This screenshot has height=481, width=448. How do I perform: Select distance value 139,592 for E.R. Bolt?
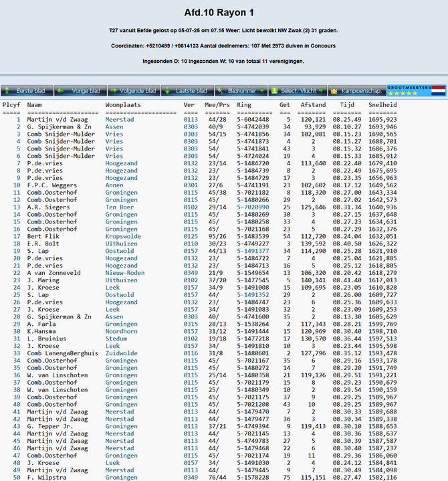(x=313, y=244)
